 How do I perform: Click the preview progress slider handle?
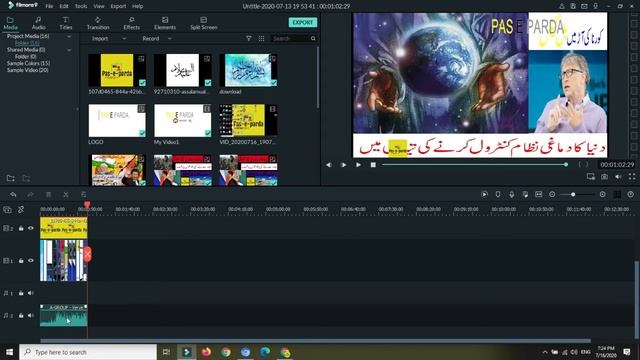566,164
